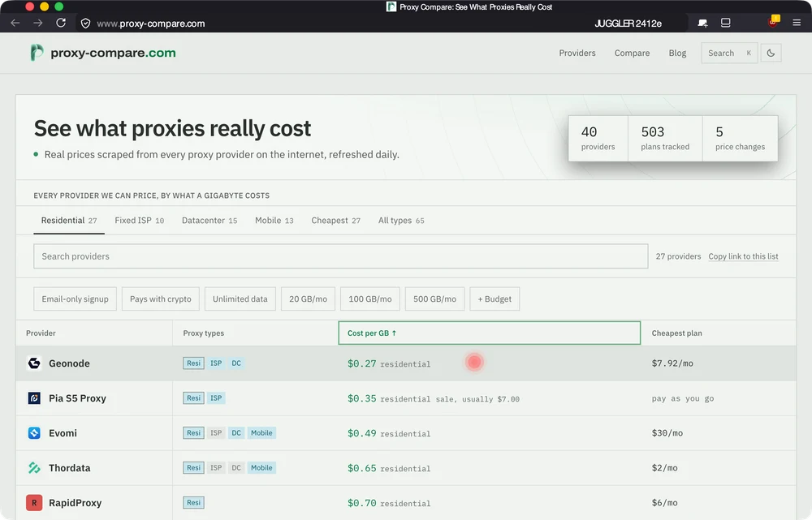The width and height of the screenshot is (812, 520).
Task: Click the Thordata provider logo
Action: pos(34,468)
